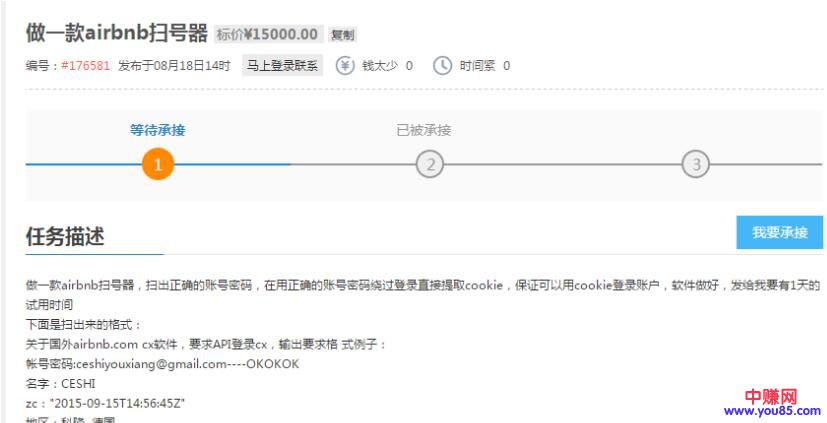Click the title 做一款airbnb扫号器

click(x=117, y=34)
